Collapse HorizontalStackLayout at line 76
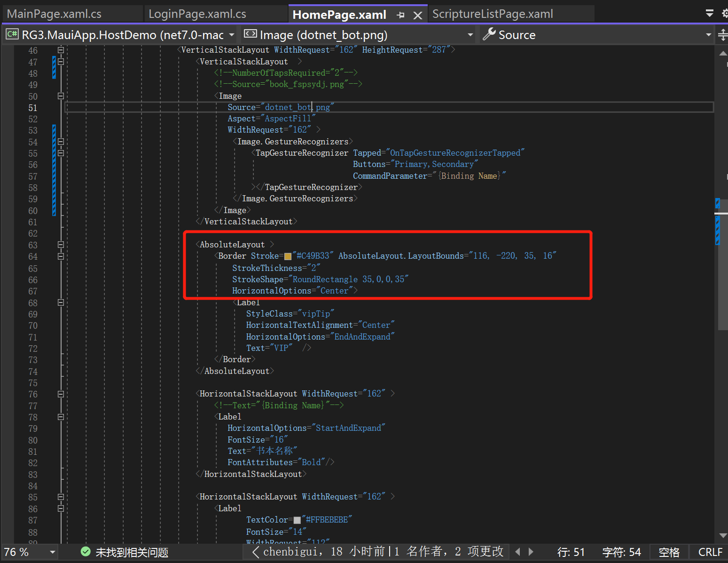The width and height of the screenshot is (728, 563). (x=61, y=394)
